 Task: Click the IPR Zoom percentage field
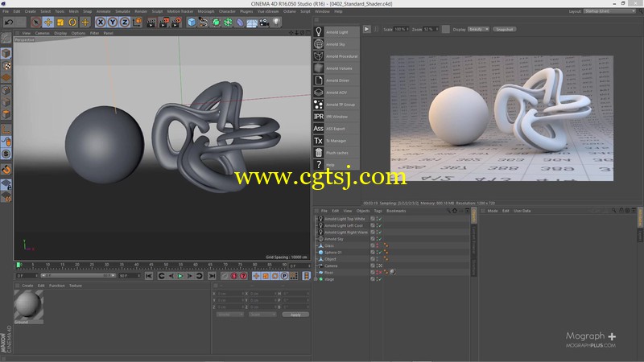pyautogui.click(x=431, y=30)
